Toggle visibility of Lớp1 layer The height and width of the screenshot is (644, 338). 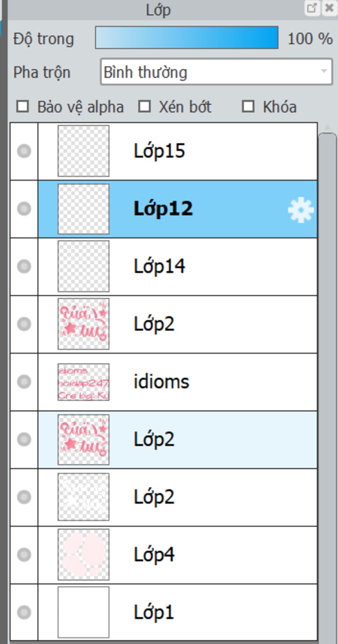tap(24, 612)
